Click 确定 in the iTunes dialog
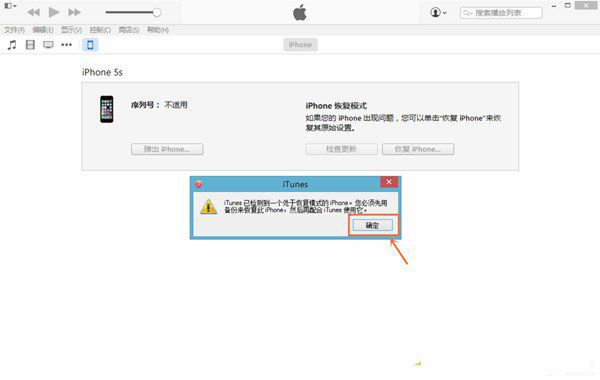 point(373,225)
